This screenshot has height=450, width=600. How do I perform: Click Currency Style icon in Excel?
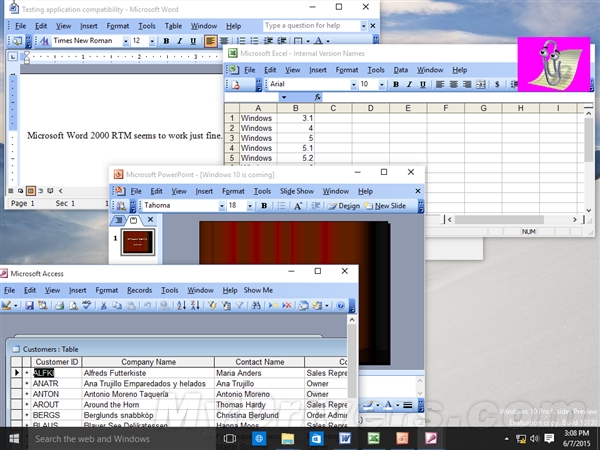coord(497,84)
